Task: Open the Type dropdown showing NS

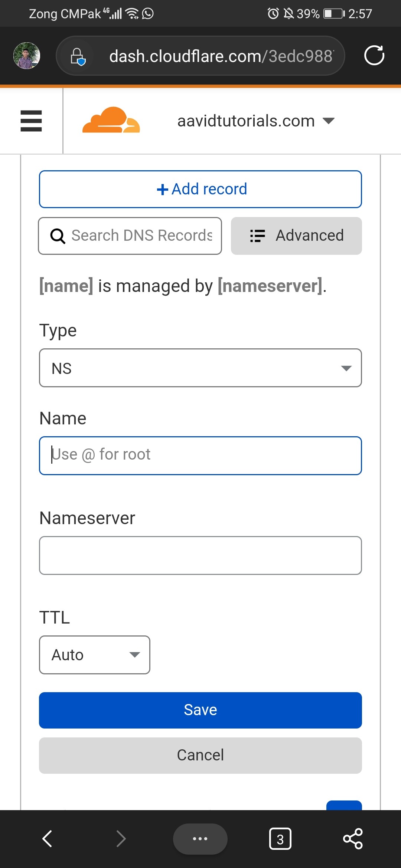Action: 200,368
